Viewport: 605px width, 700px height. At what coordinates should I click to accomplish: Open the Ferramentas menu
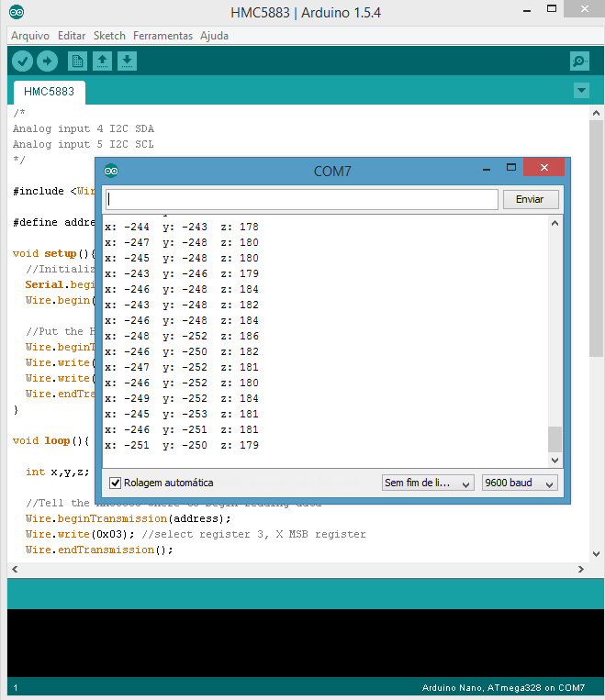pos(162,36)
